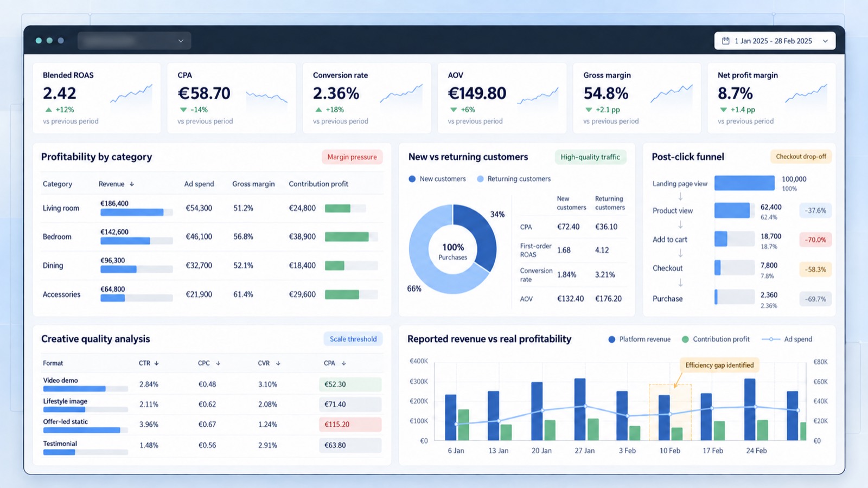868x488 pixels.
Task: Click the 27 Jan platform revenue bar
Action: pyautogui.click(x=580, y=409)
